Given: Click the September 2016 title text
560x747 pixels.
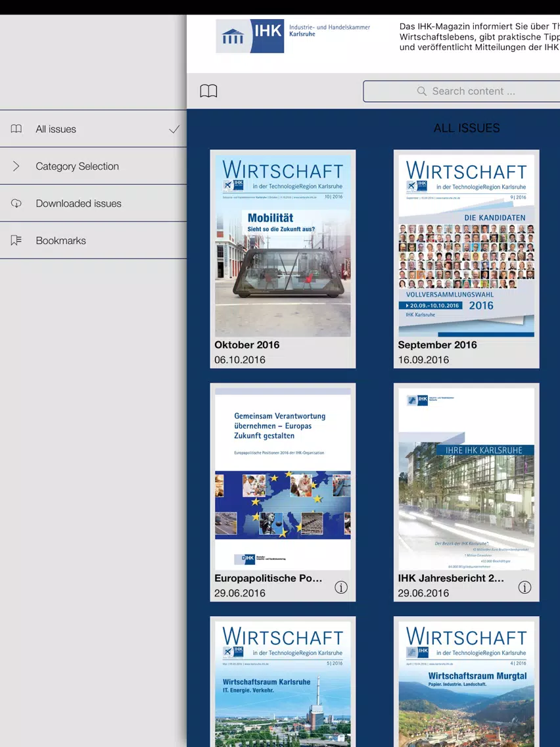Looking at the screenshot, I should click(x=437, y=345).
